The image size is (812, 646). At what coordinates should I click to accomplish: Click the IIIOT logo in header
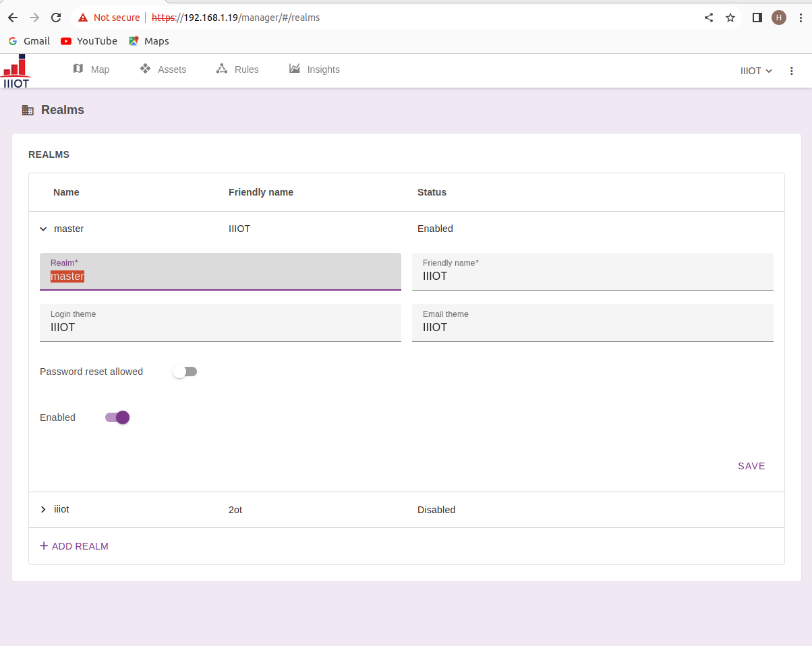(x=16, y=71)
